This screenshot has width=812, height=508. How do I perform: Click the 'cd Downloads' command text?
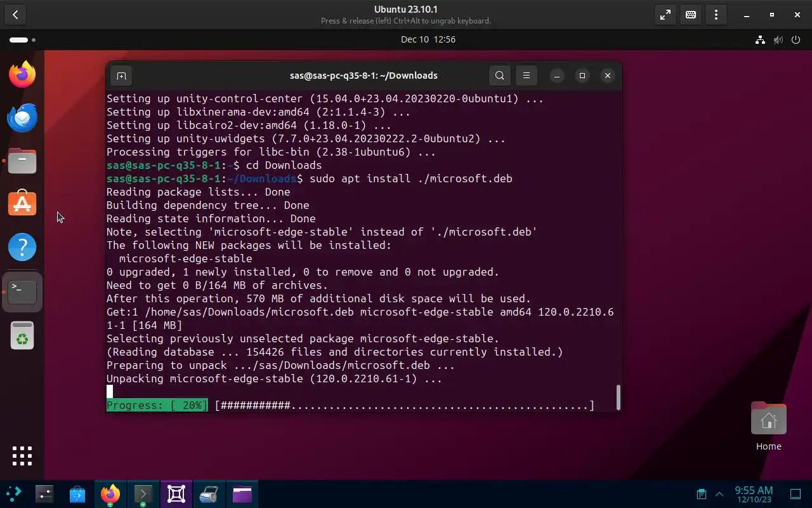point(284,165)
